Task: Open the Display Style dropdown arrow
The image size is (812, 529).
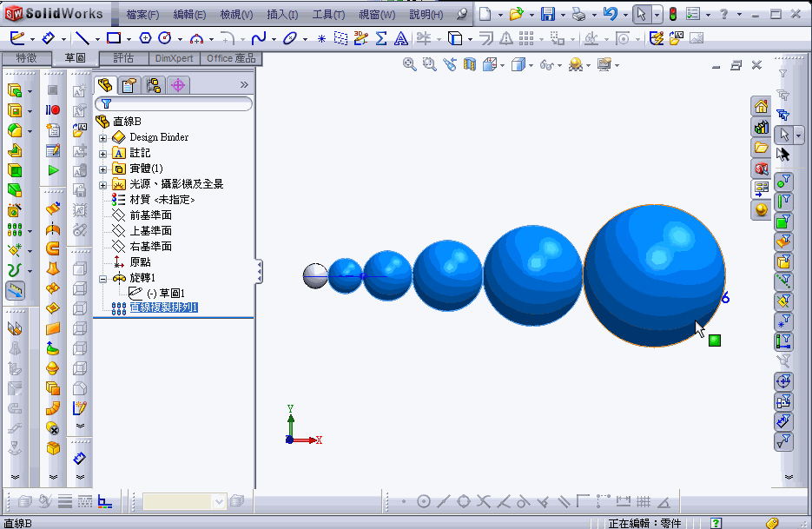Action: [531, 65]
